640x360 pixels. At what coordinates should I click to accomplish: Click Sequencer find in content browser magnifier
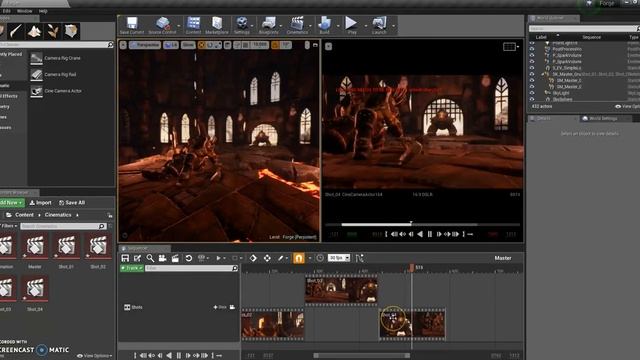150,258
